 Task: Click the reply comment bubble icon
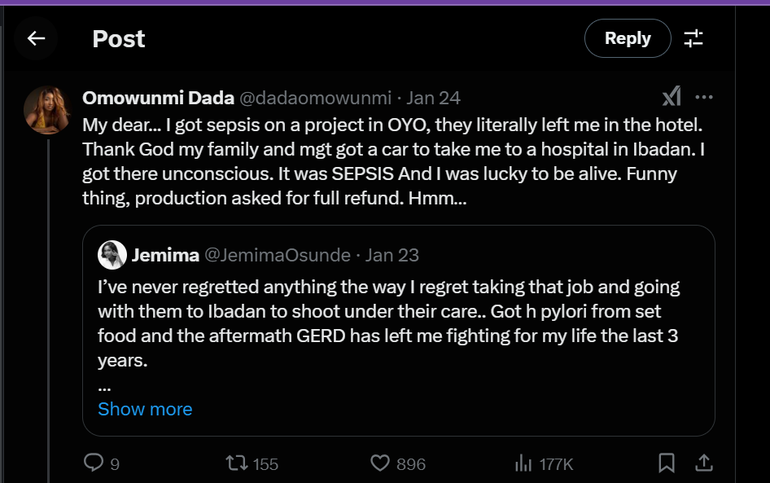[93, 463]
